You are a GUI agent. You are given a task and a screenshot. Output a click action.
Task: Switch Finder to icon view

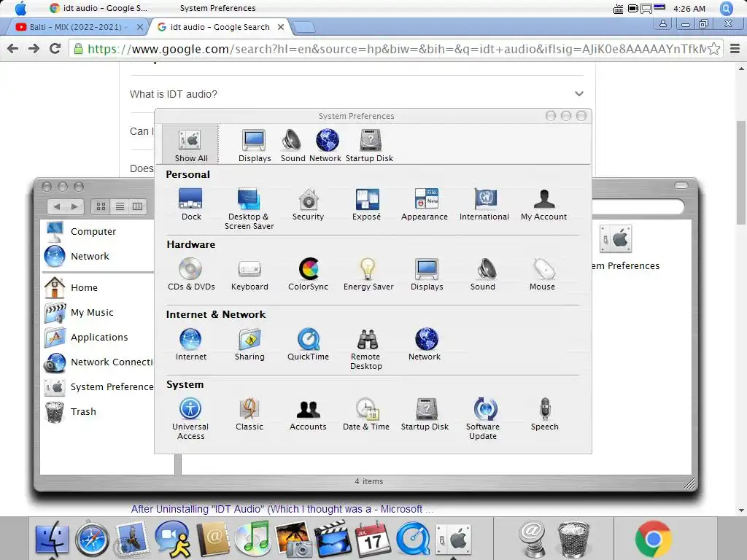101,206
